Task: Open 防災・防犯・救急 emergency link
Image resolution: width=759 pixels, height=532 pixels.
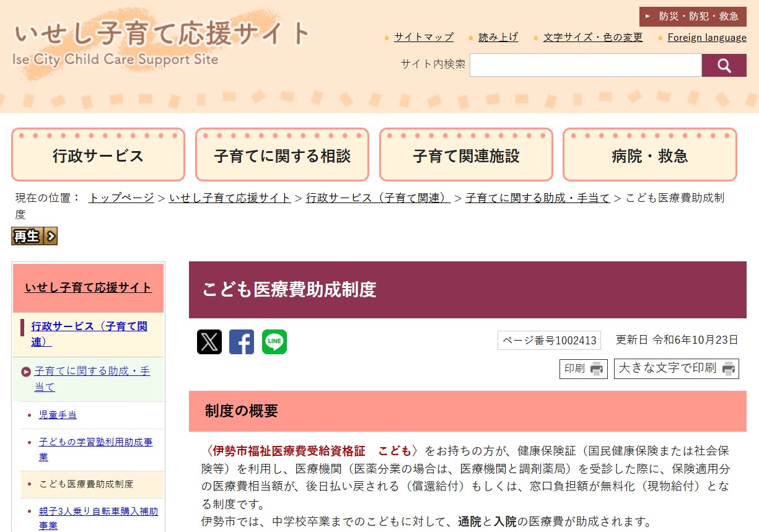Action: (x=693, y=17)
